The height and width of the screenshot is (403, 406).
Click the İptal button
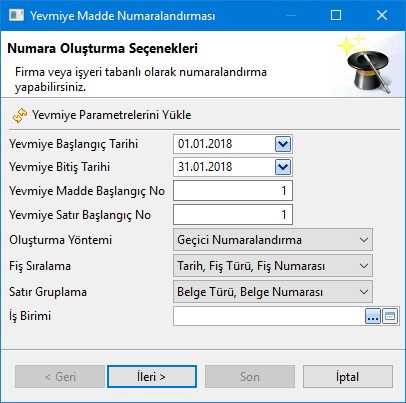(x=348, y=377)
